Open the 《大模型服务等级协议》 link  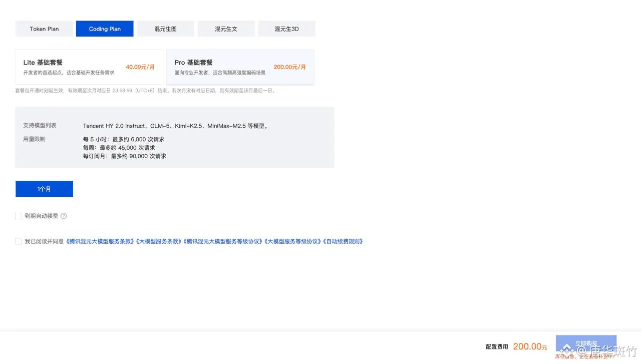click(293, 241)
